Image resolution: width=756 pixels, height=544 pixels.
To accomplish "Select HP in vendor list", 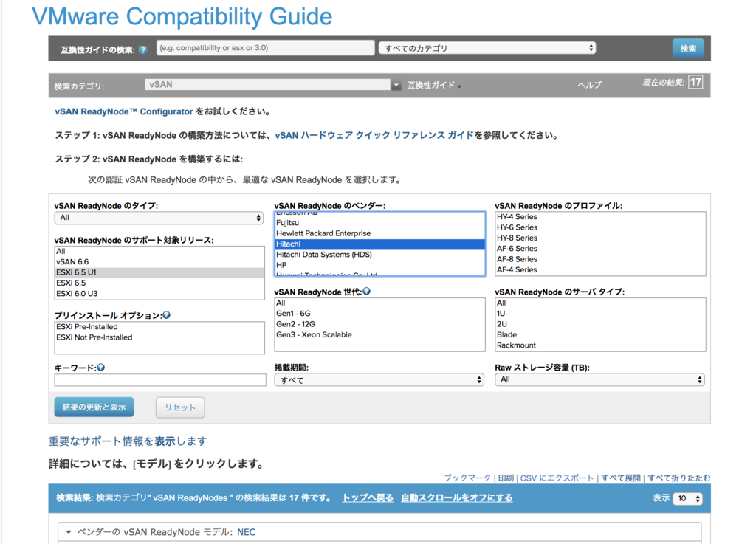I will (379, 265).
